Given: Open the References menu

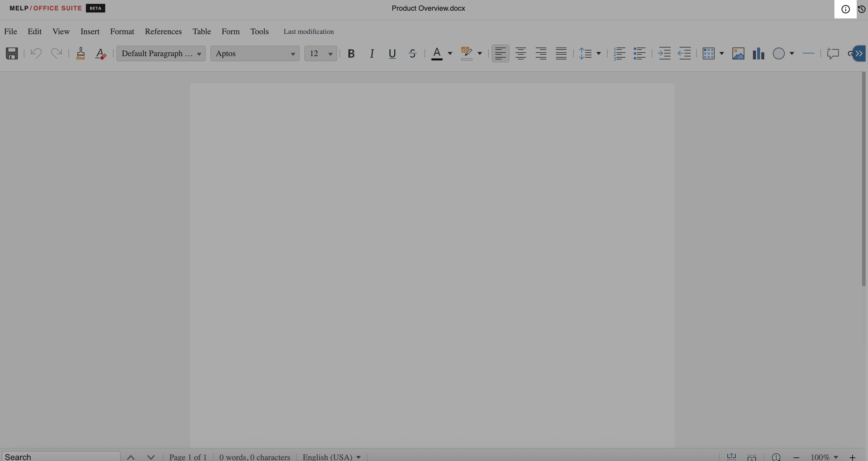Looking at the screenshot, I should (163, 31).
